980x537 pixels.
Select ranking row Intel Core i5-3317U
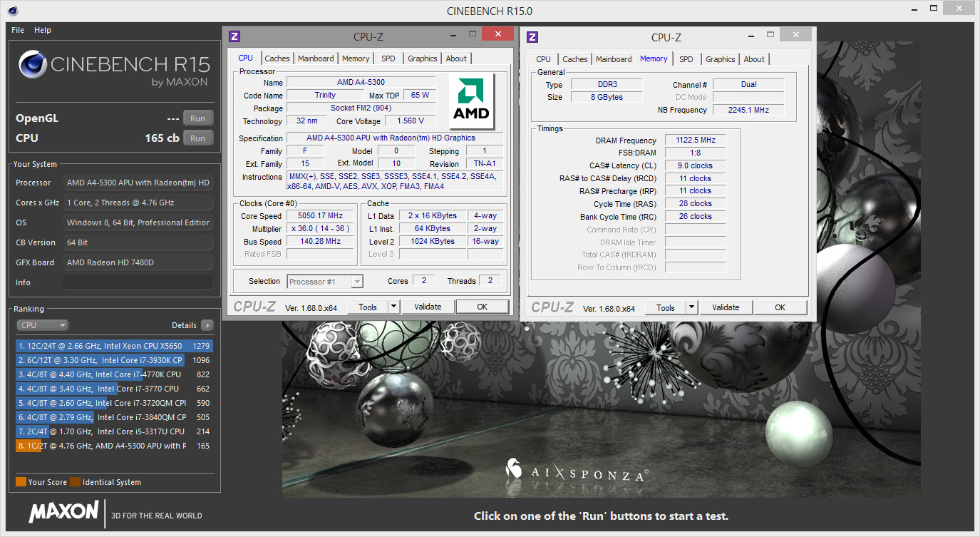pyautogui.click(x=114, y=431)
